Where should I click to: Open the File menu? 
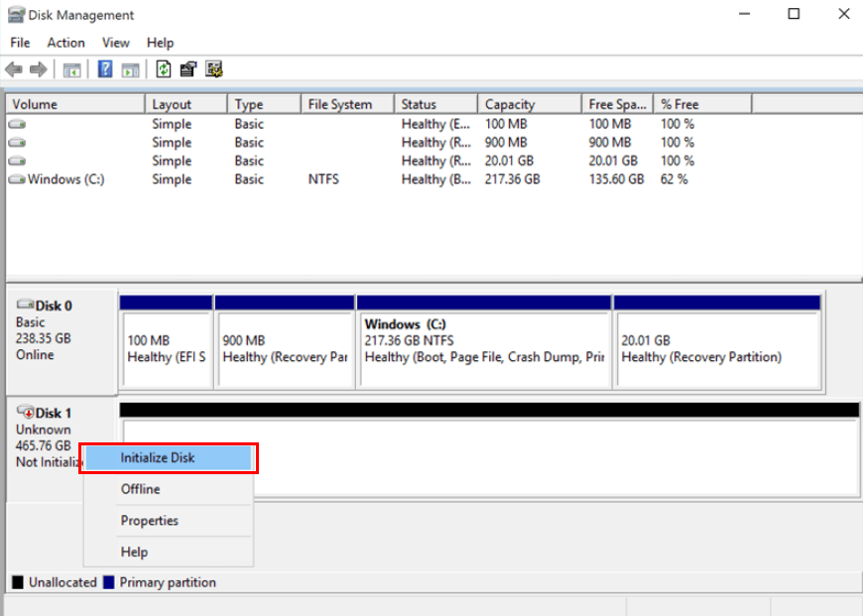click(21, 43)
